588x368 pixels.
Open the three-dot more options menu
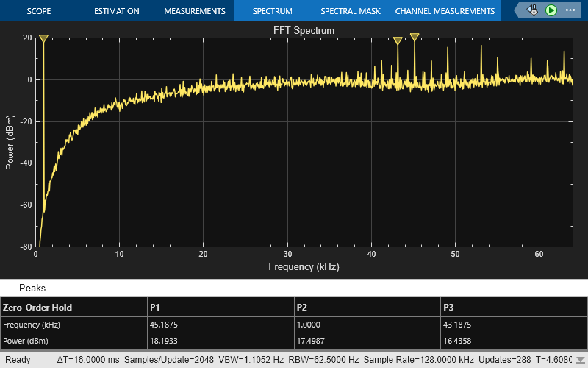click(570, 10)
